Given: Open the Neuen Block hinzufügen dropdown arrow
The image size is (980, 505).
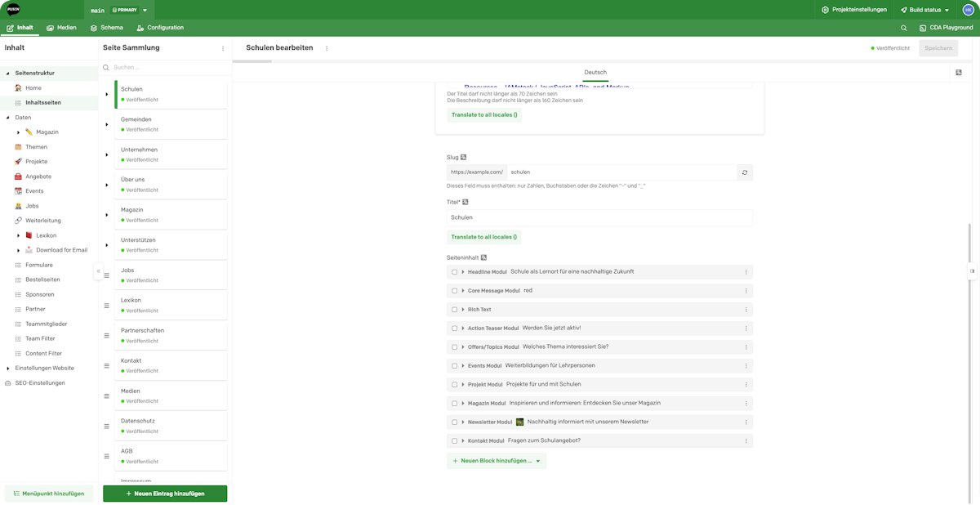Looking at the screenshot, I should (537, 461).
